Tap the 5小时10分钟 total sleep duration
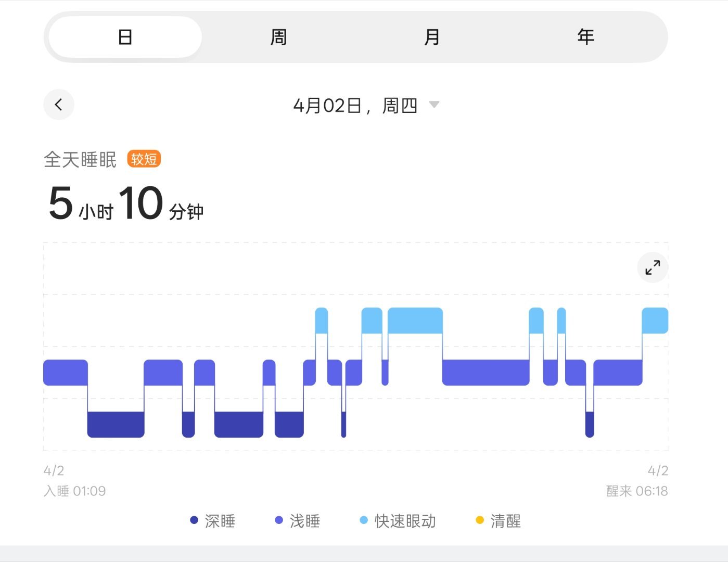The width and height of the screenshot is (728, 562). pos(126,203)
